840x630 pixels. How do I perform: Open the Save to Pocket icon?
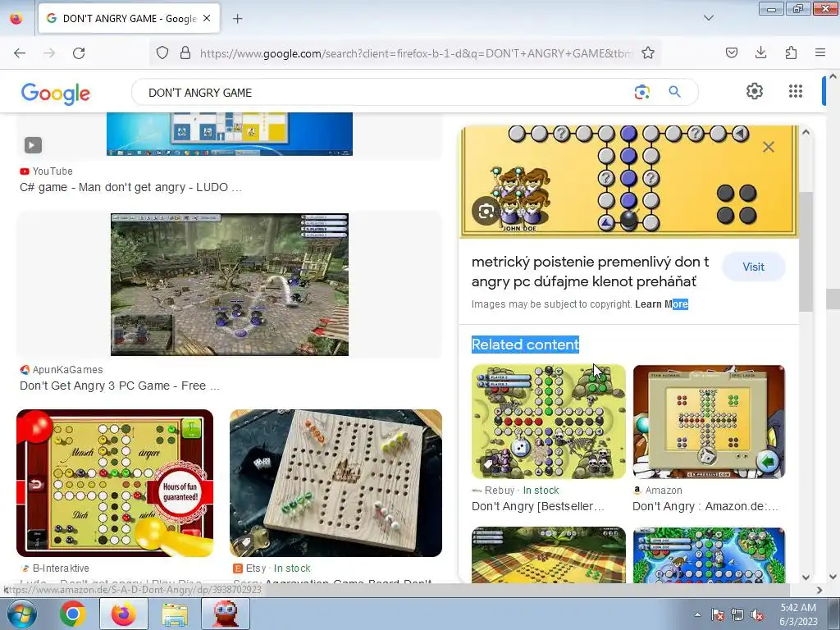(x=732, y=52)
